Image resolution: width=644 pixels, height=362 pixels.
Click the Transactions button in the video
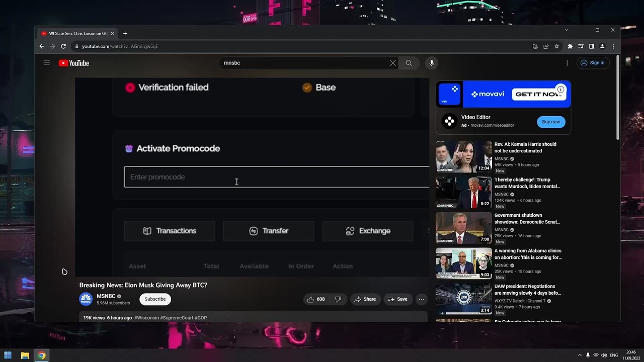pyautogui.click(x=170, y=231)
